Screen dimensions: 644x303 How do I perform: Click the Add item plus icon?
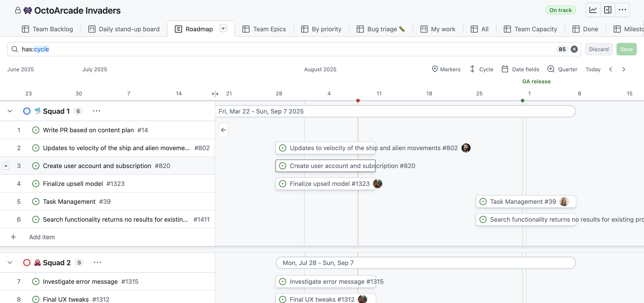pos(13,237)
